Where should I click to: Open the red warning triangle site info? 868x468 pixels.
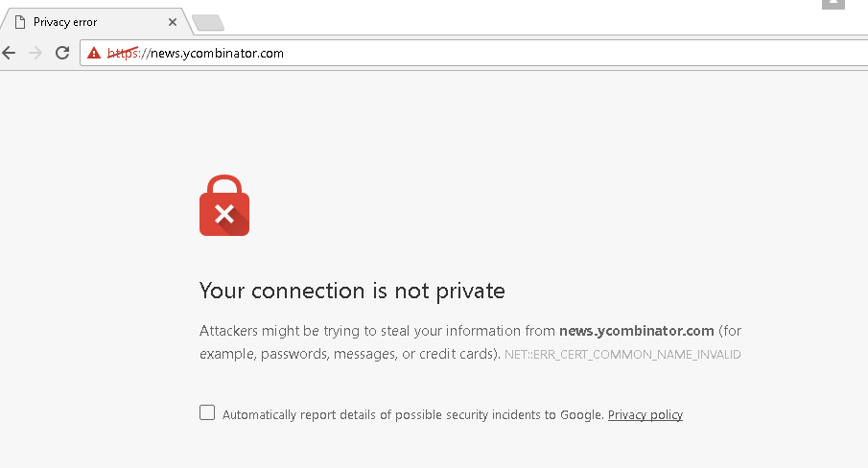pos(94,53)
